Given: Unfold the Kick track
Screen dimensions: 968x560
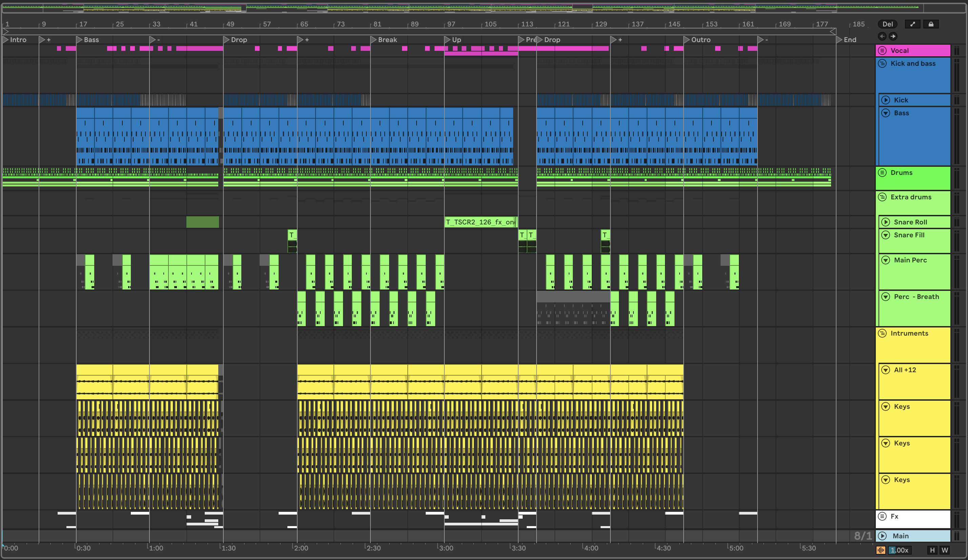Looking at the screenshot, I should click(885, 100).
